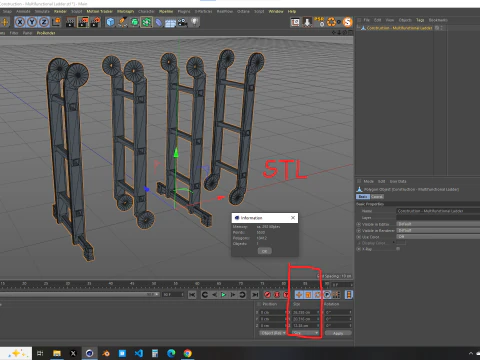Screen dimensions: 480x360
Task: Click the PSR reset icon
Action: 319,22
